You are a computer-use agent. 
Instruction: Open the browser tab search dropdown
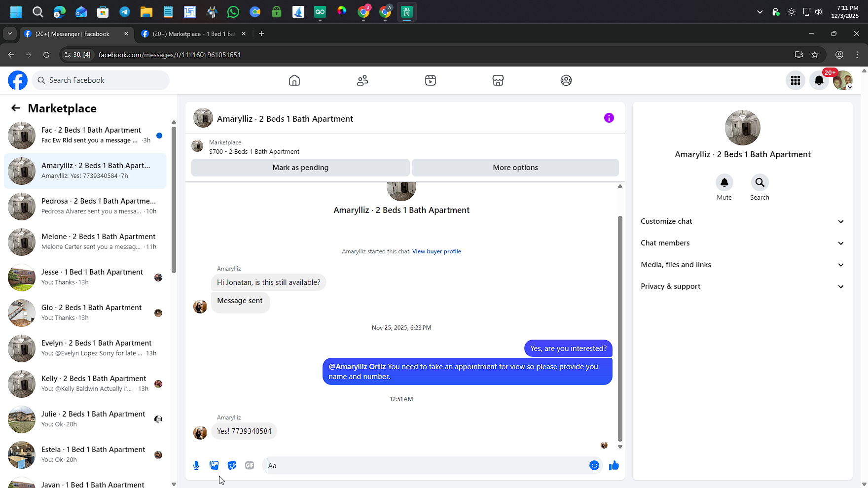[10, 34]
